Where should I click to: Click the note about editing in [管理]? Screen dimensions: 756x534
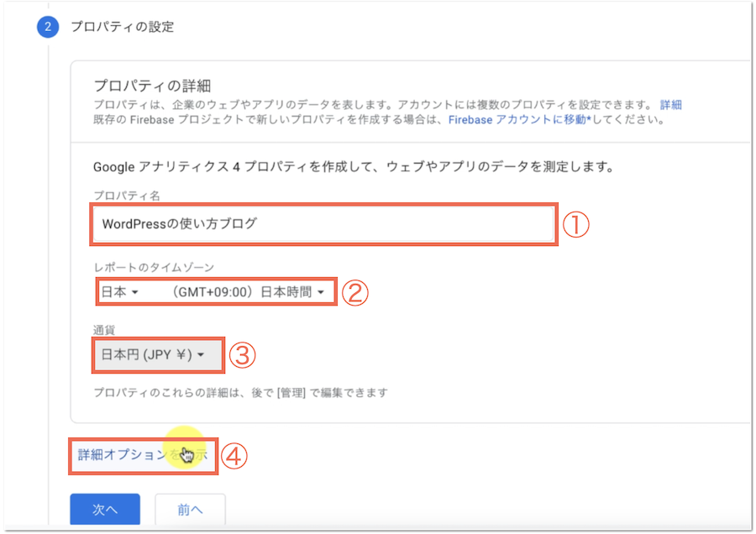pyautogui.click(x=240, y=392)
